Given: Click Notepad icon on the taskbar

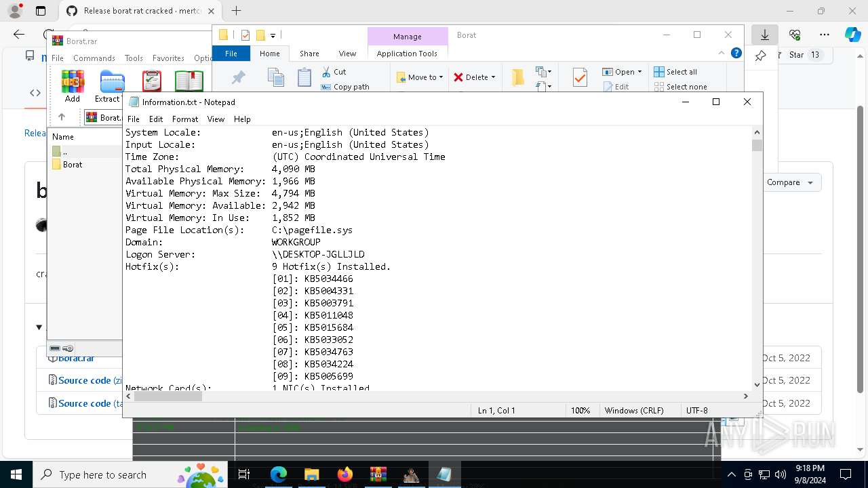Looking at the screenshot, I should click(444, 474).
